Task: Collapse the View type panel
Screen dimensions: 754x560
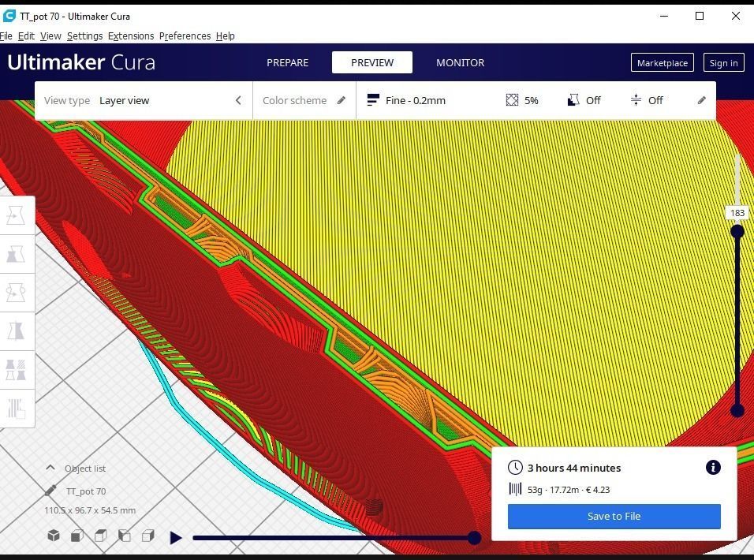Action: coord(238,100)
